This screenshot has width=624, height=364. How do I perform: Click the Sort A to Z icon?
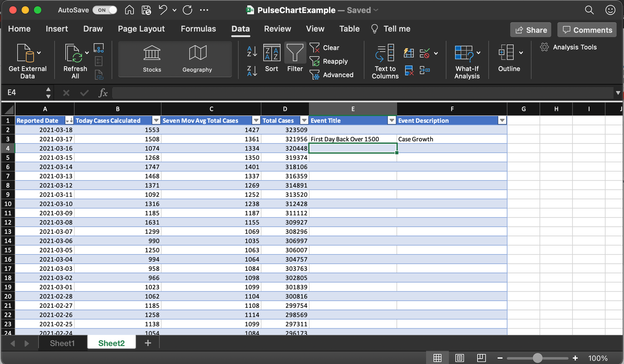[251, 51]
